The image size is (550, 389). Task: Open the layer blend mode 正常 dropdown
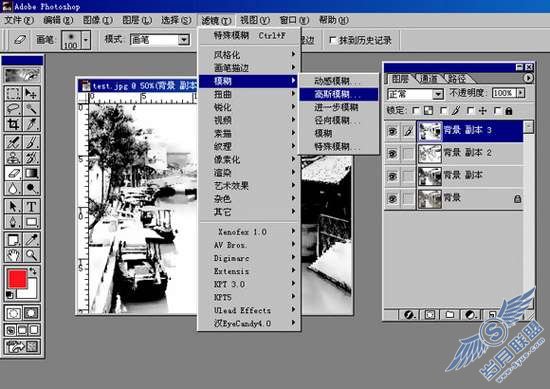[x=437, y=94]
